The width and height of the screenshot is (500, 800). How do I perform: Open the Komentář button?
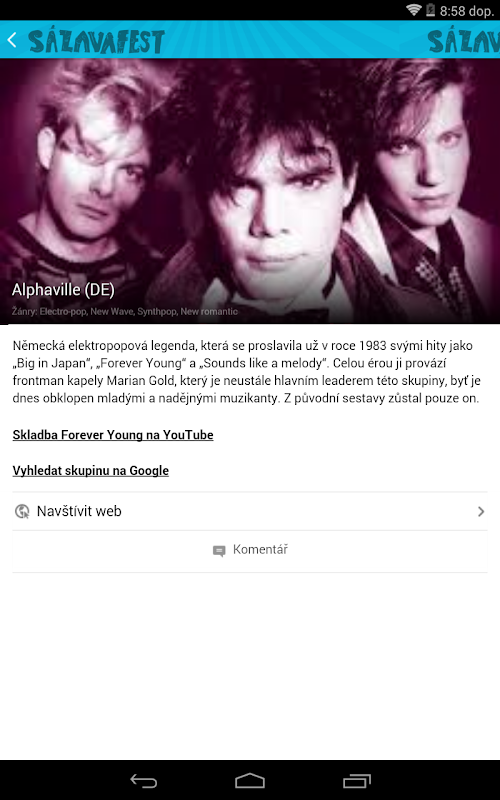click(250, 551)
